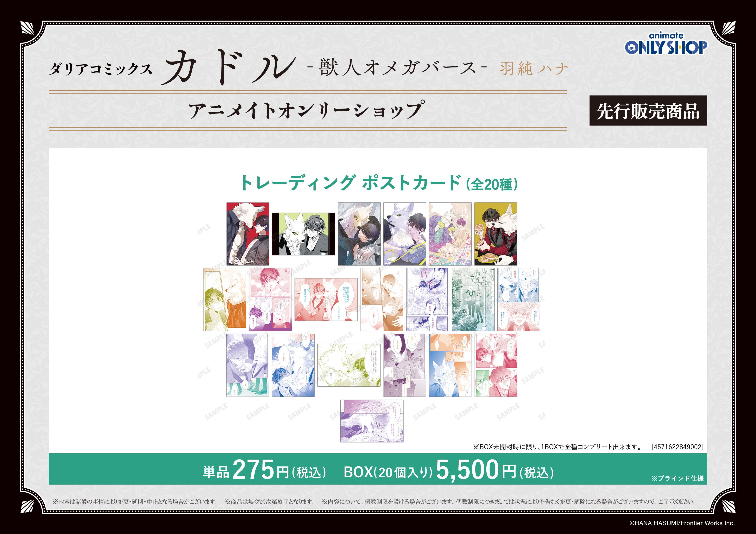756x534 pixels.
Task: Select the yellow-green horizontal wolf postcard
Action: click(x=349, y=365)
